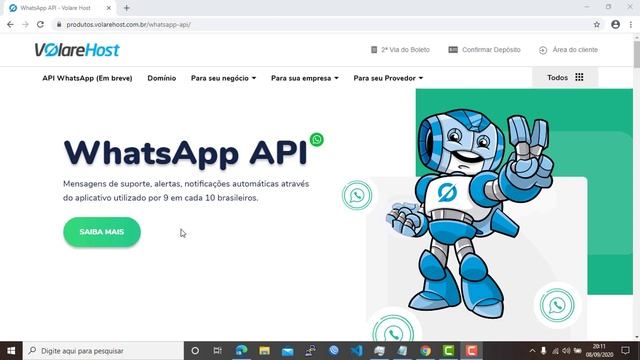Bookmark this page with the star
This screenshot has width=640, height=360.
596,24
